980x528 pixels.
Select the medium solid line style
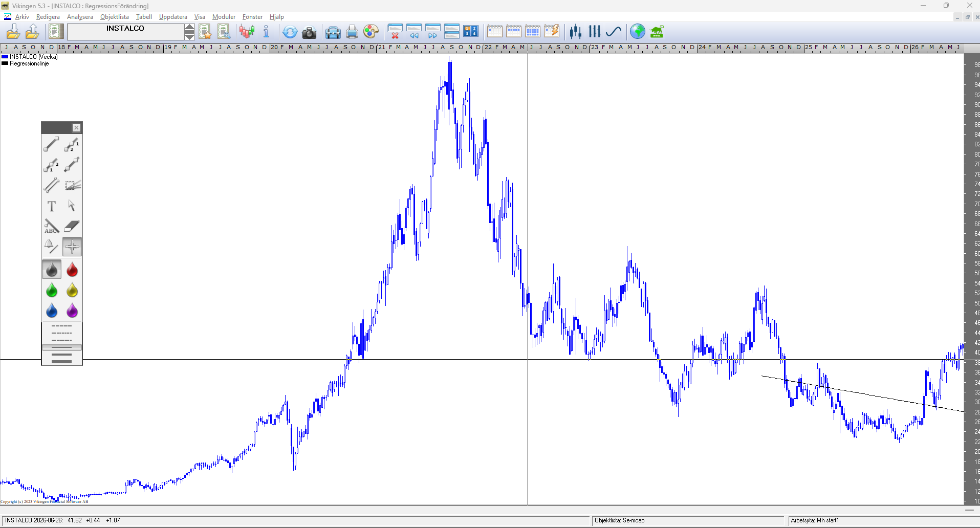pos(61,354)
